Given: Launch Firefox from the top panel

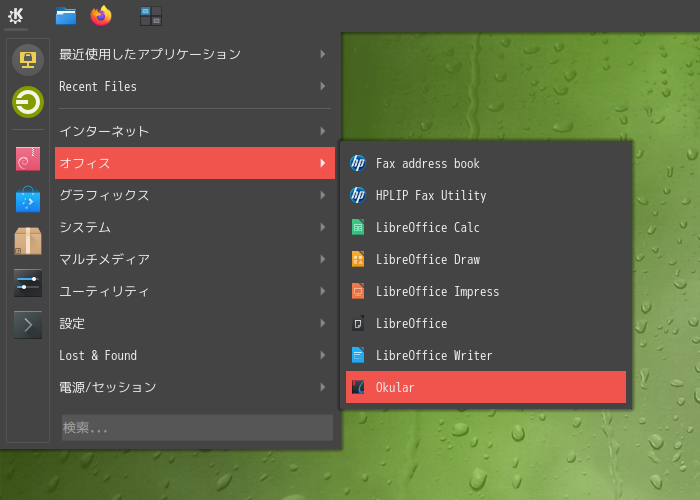Looking at the screenshot, I should tap(101, 16).
